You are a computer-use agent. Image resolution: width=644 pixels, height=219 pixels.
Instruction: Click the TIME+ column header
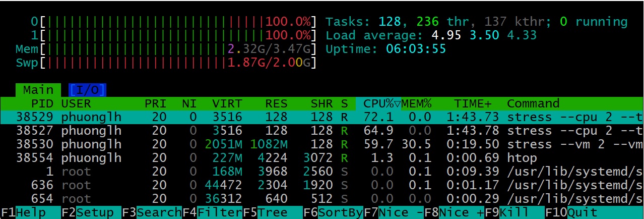(x=473, y=104)
